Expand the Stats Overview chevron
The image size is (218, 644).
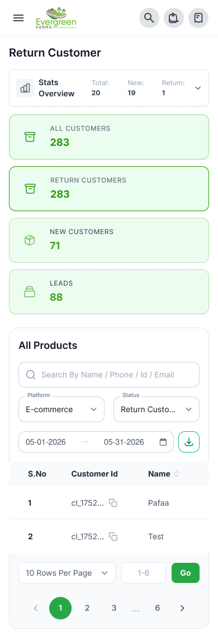(x=198, y=88)
